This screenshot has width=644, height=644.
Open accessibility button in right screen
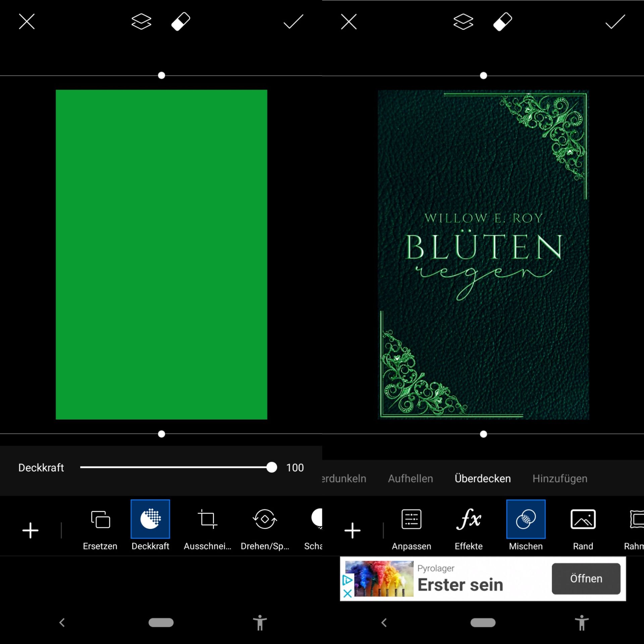click(x=582, y=623)
